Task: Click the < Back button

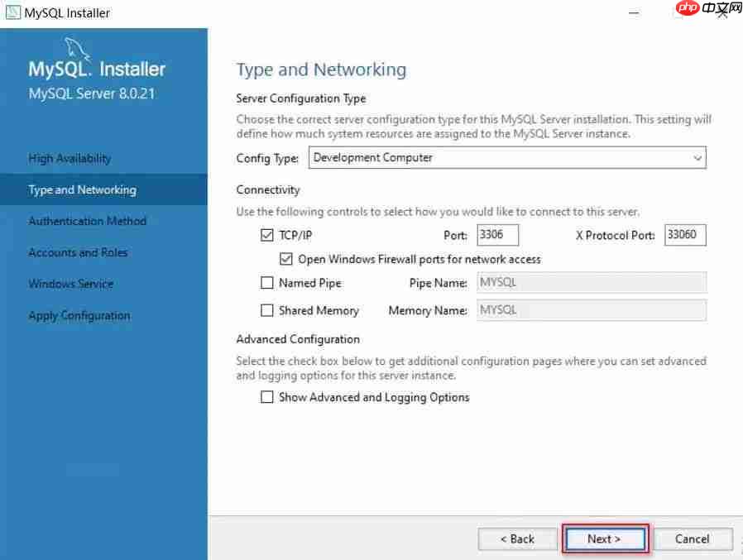Action: [x=517, y=538]
